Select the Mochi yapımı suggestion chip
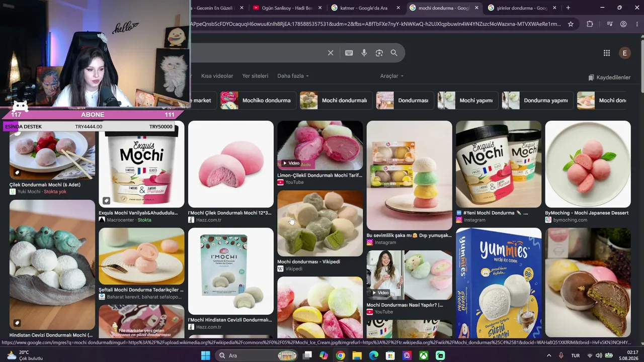 tap(467, 100)
